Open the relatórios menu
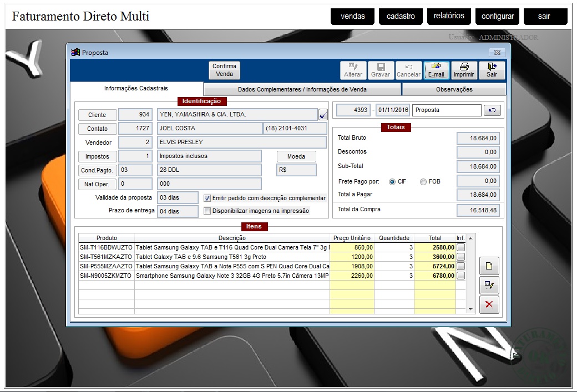 449,16
